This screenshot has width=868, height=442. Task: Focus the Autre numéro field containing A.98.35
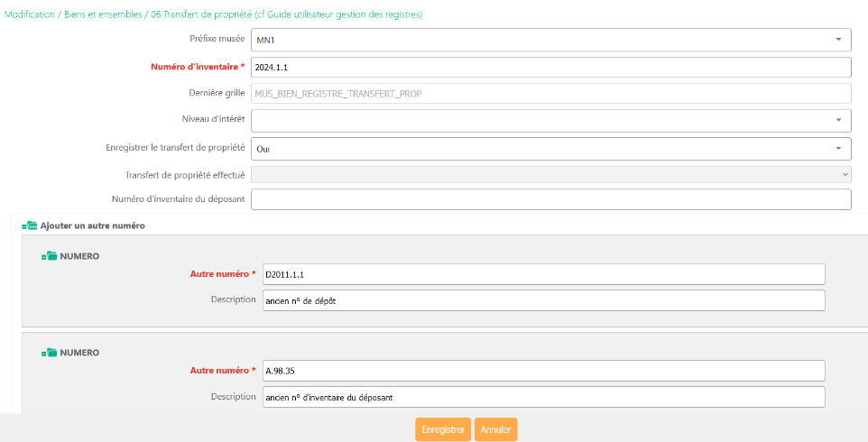point(543,371)
